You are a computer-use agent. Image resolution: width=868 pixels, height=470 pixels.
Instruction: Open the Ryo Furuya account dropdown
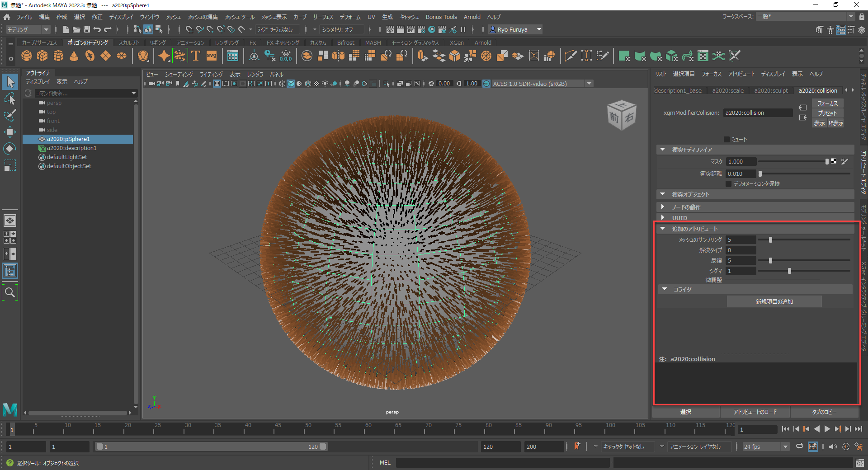(x=516, y=29)
